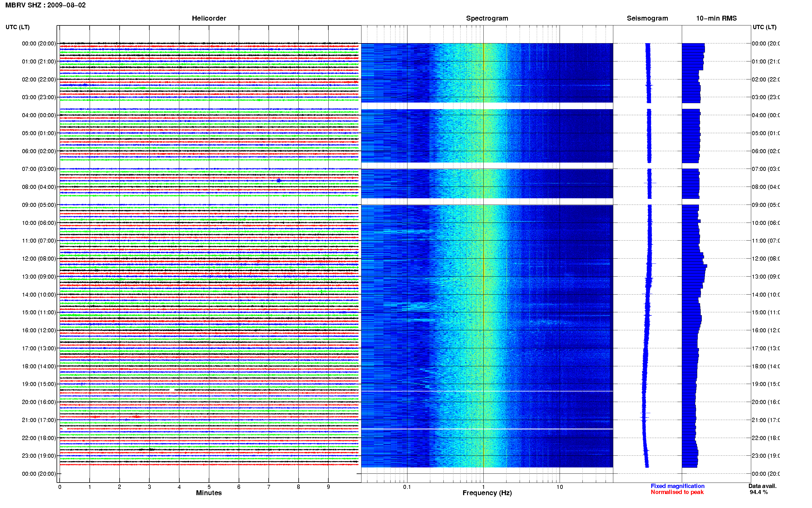Click the tallest RMS bar just after 12:00
The width and height of the screenshot is (812, 508).
point(695,266)
